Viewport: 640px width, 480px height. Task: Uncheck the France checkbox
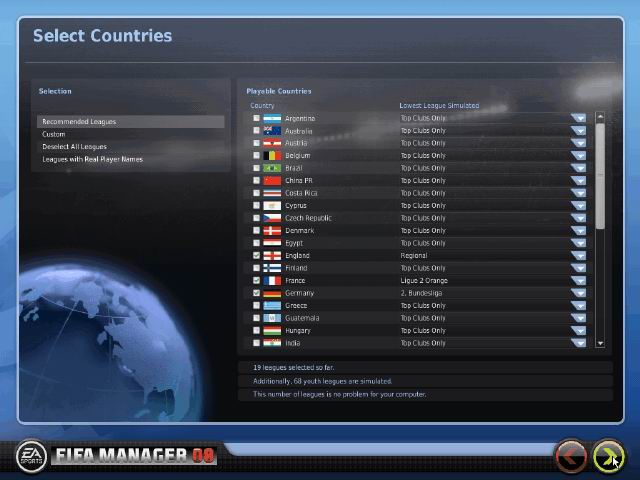(256, 280)
